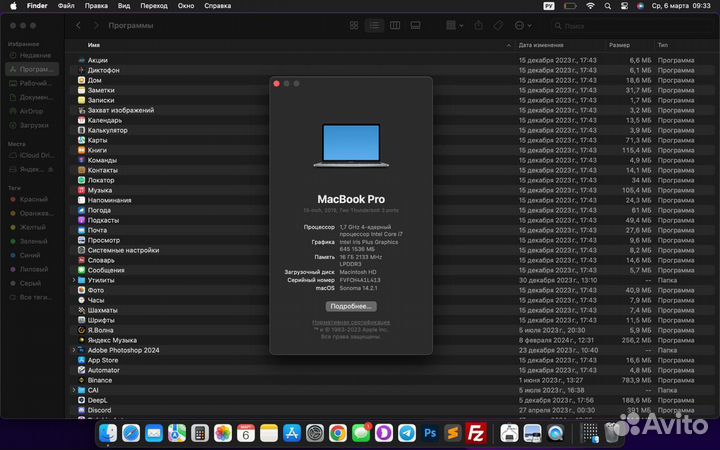Switch Finder to column view

click(x=395, y=26)
